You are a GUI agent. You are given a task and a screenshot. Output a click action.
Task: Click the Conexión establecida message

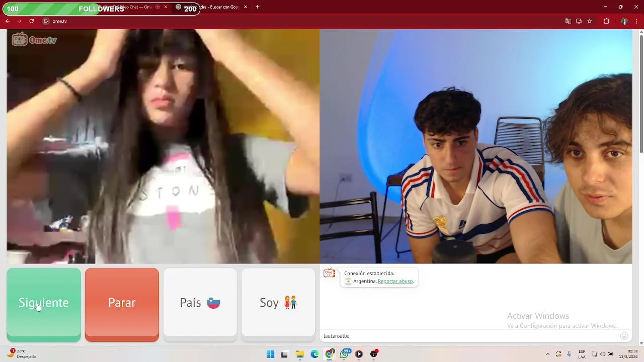[x=369, y=274]
